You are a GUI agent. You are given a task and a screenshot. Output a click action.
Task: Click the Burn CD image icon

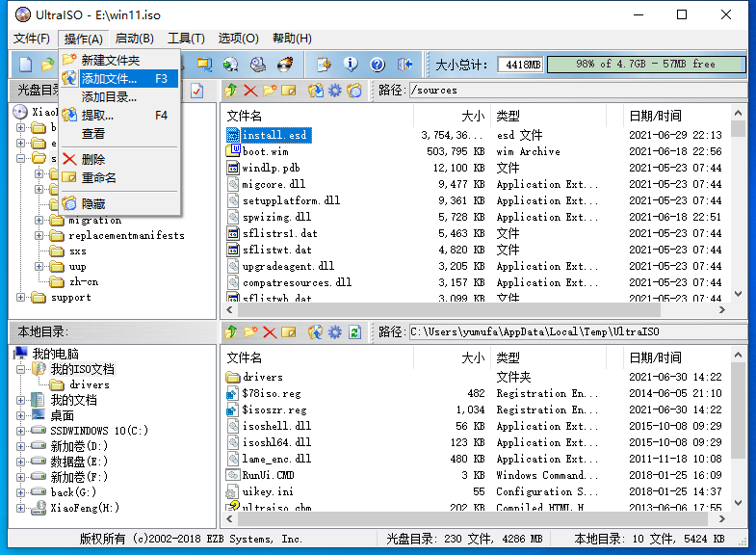point(285,65)
